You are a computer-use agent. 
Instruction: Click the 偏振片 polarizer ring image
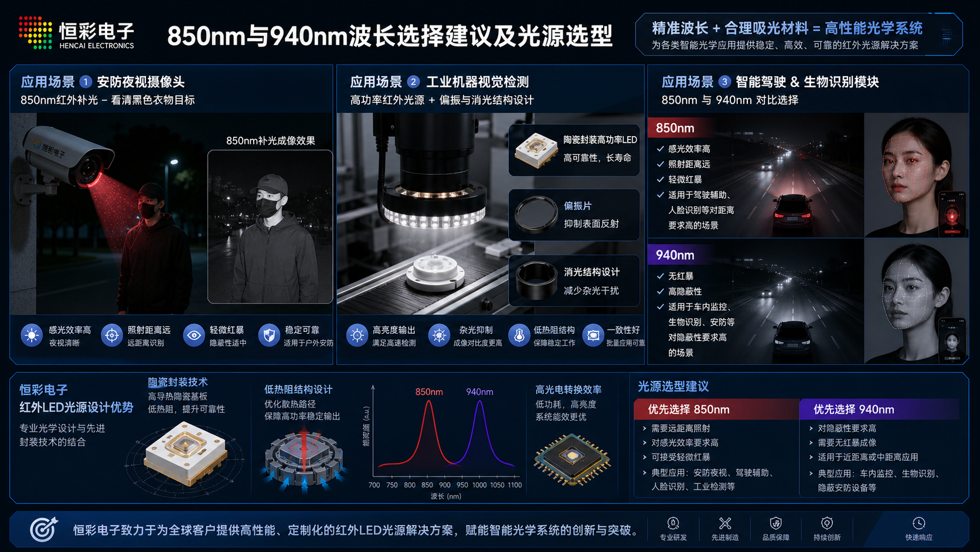(536, 215)
